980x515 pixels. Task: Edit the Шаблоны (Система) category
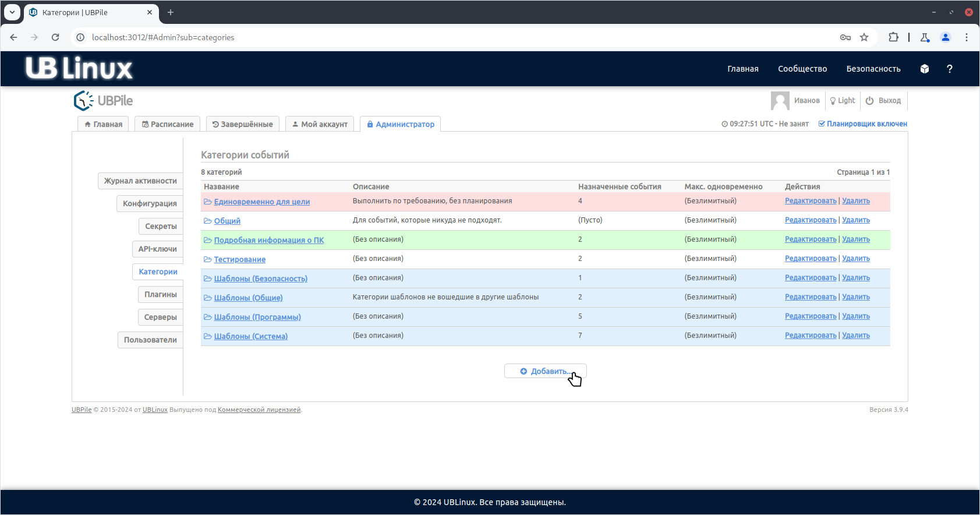(811, 336)
